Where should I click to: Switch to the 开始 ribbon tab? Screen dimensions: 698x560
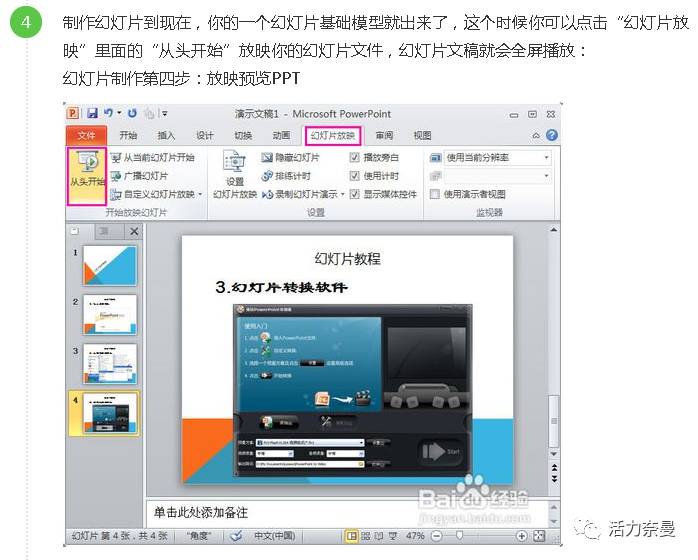point(128,135)
